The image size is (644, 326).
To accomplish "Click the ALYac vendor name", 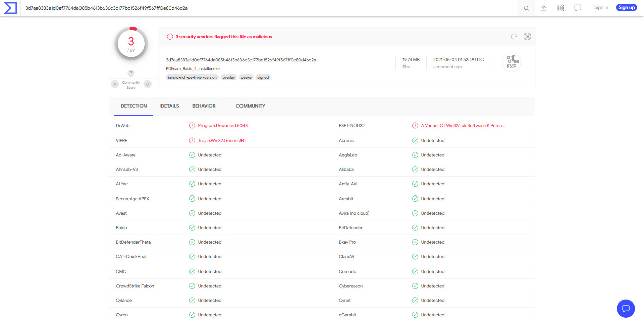I will [122, 184].
